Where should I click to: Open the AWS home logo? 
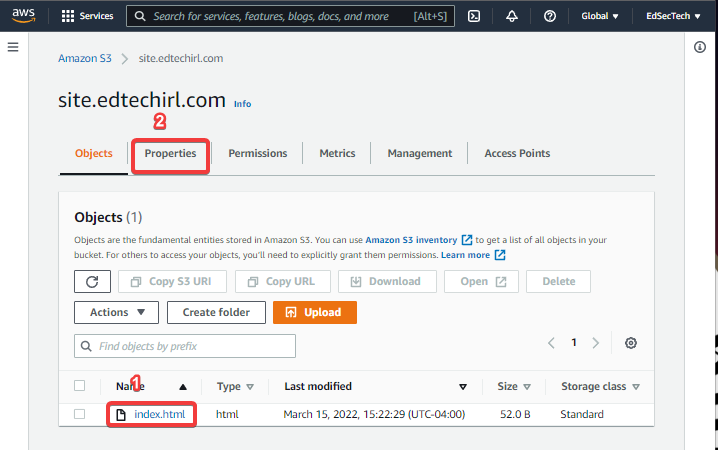pyautogui.click(x=23, y=16)
